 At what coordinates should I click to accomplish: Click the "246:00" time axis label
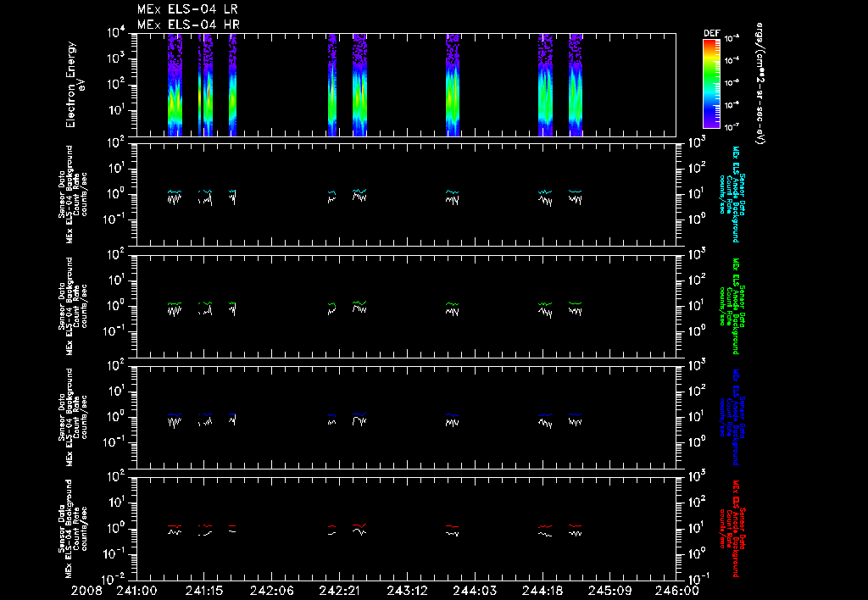[x=677, y=592]
